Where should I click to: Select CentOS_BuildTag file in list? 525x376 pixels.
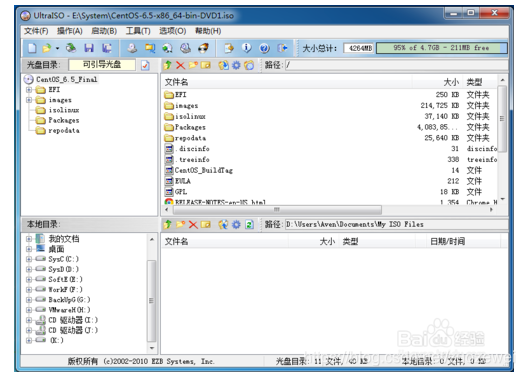point(204,170)
